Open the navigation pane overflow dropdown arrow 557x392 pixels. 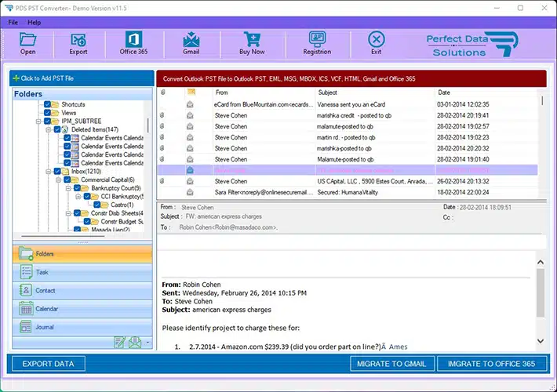pyautogui.click(x=147, y=343)
